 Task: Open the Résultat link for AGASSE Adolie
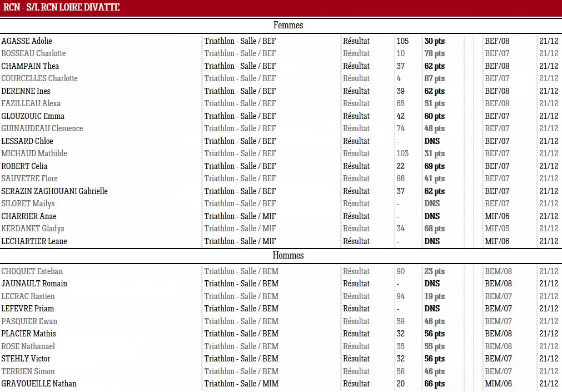pyautogui.click(x=356, y=41)
